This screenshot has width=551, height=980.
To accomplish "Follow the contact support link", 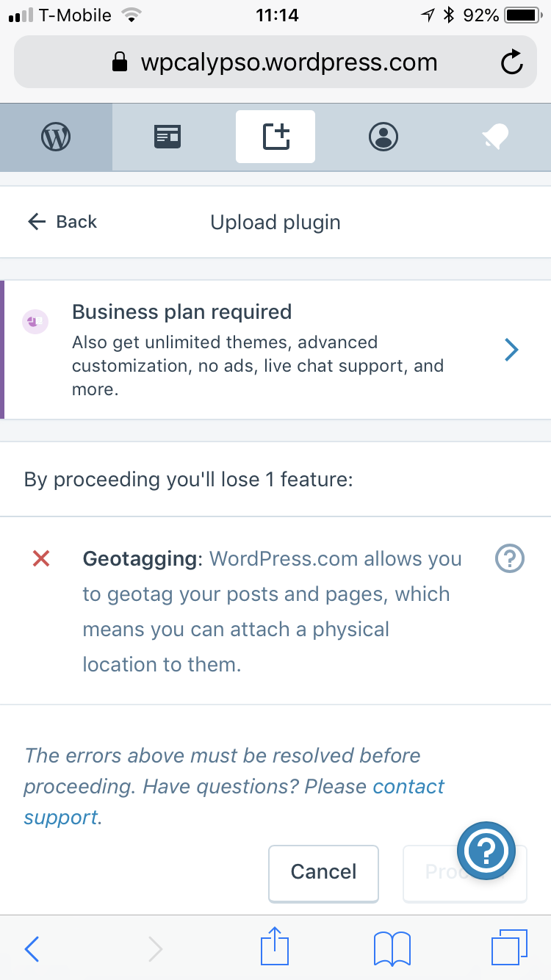I will pos(408,787).
